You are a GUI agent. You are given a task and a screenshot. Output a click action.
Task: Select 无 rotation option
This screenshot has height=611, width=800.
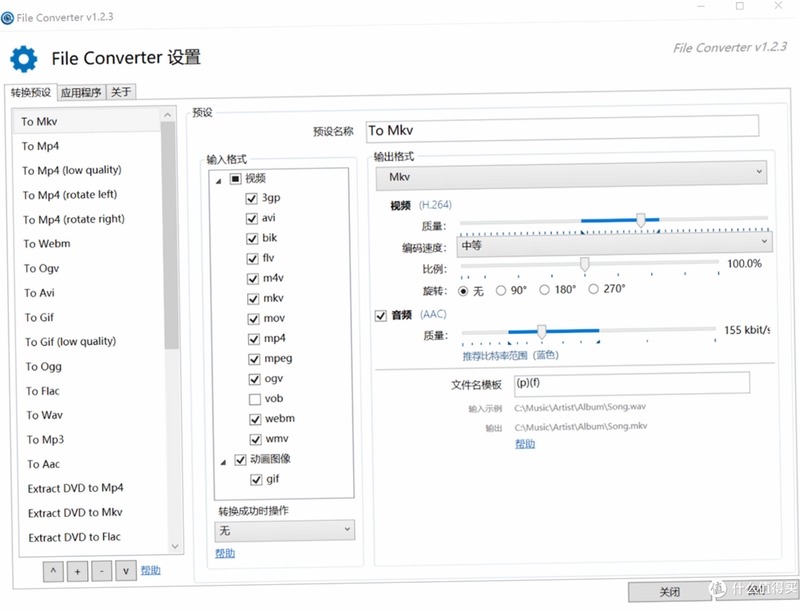point(463,291)
